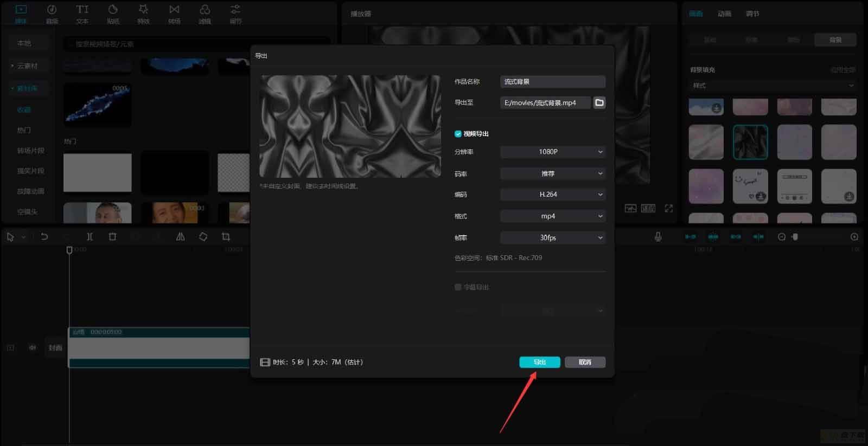Click the waveform scope icon in the player
868x446 pixels.
click(x=630, y=209)
